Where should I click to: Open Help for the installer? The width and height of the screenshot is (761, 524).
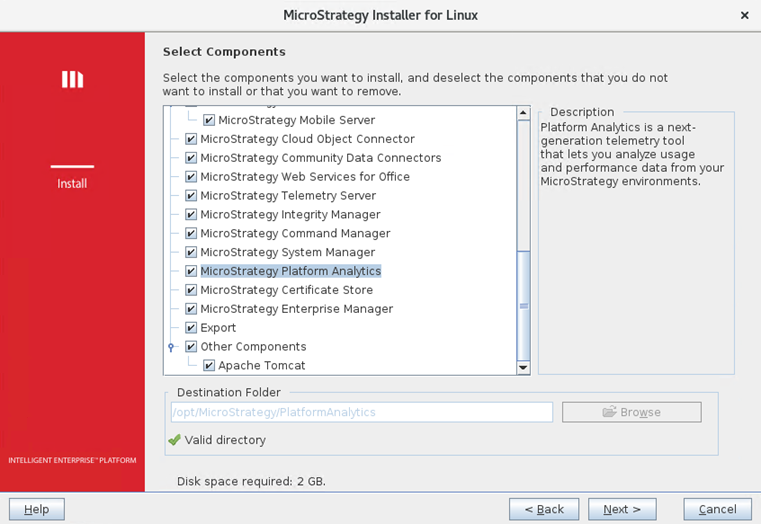pyautogui.click(x=37, y=509)
